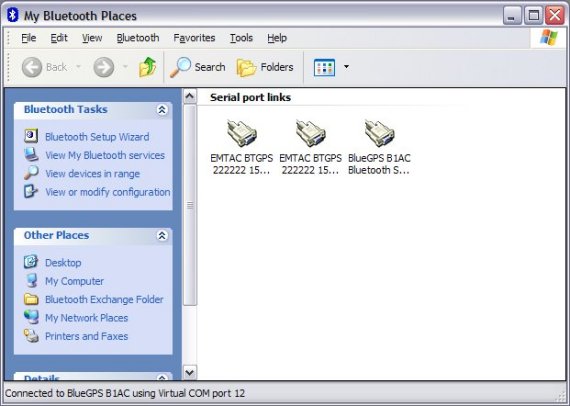Expand the Details panel chevron
This screenshot has width=570, height=406.
pyautogui.click(x=162, y=378)
